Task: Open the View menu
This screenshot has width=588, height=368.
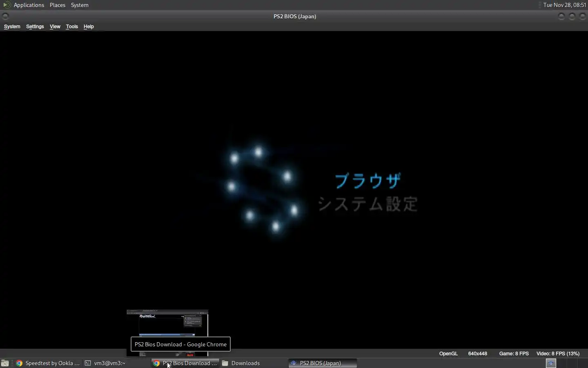Action: (55, 27)
